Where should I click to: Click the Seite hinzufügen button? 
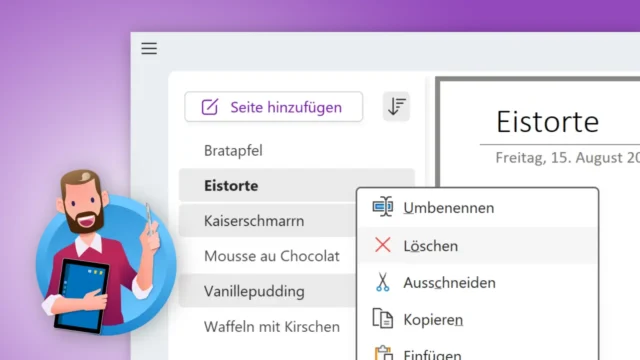tap(273, 107)
